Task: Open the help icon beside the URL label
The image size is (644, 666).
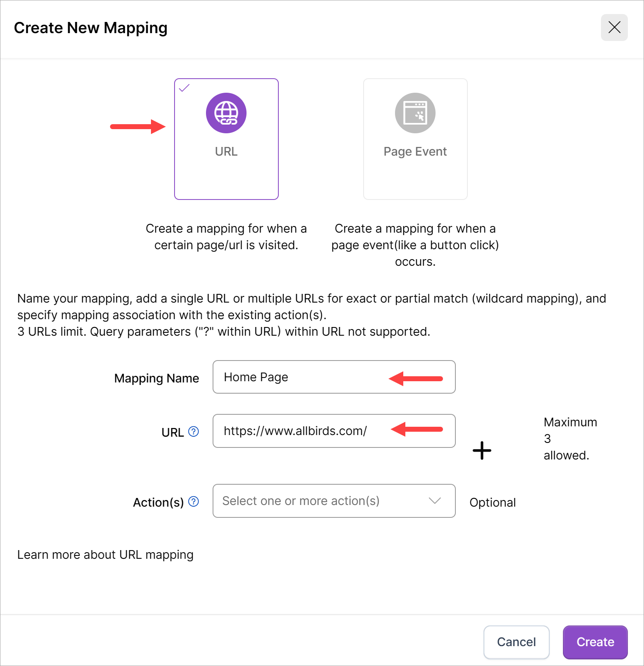Action: [194, 432]
